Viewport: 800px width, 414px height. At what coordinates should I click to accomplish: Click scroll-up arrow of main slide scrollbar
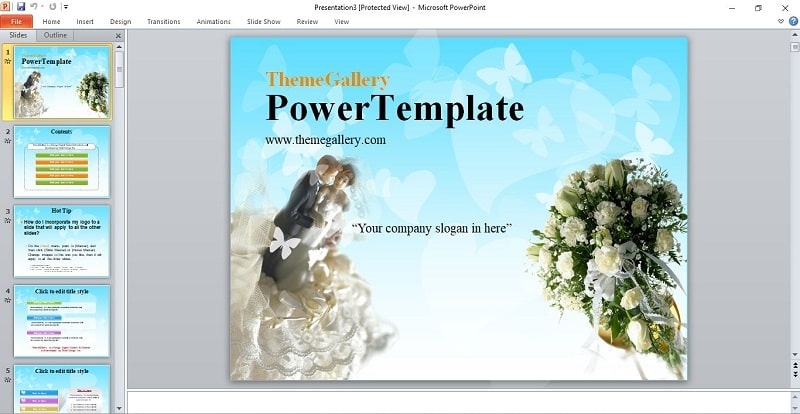point(795,34)
